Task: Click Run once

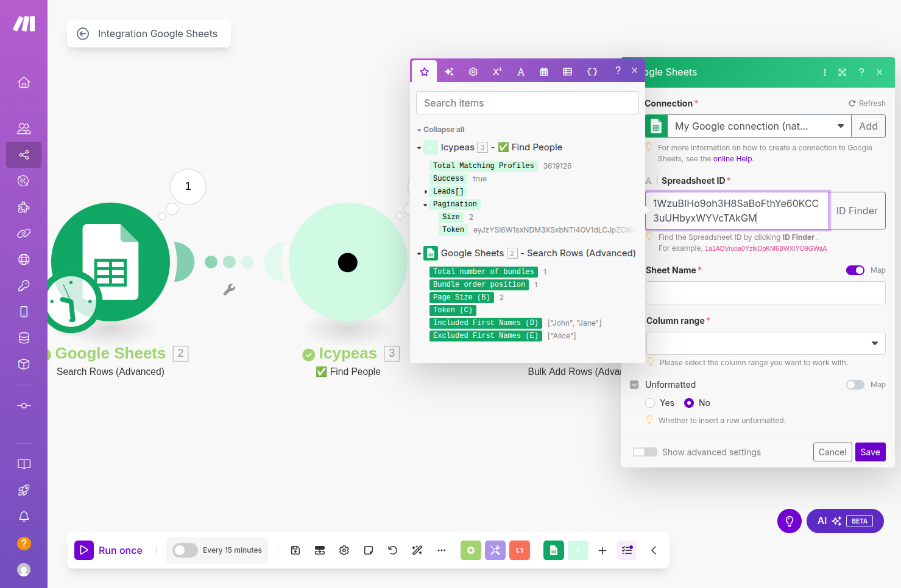Action: (x=108, y=550)
